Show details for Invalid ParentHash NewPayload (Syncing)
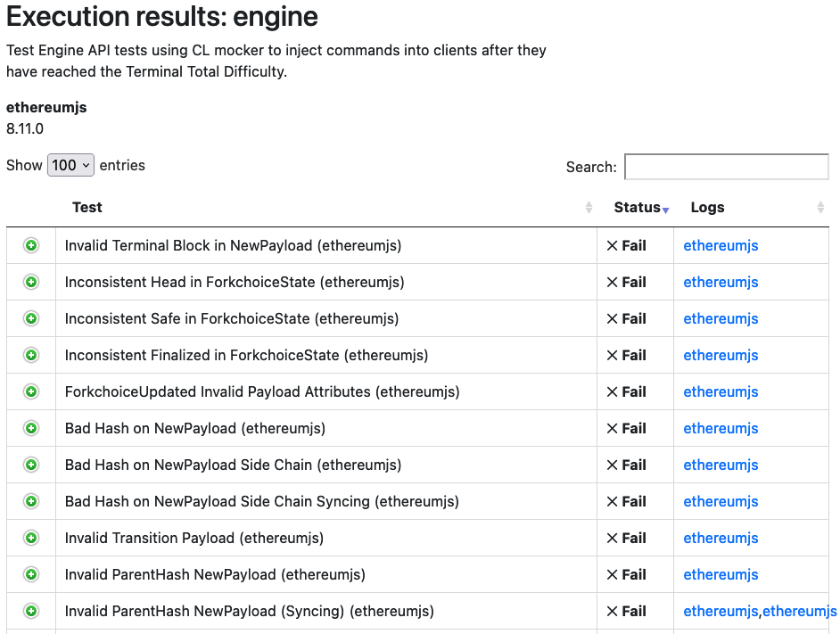This screenshot has width=840, height=634. pos(31,611)
